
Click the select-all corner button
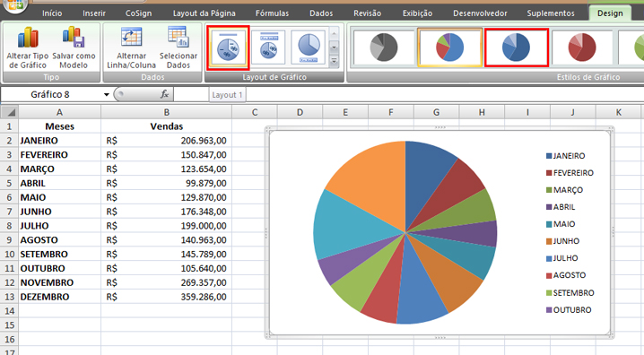point(9,112)
